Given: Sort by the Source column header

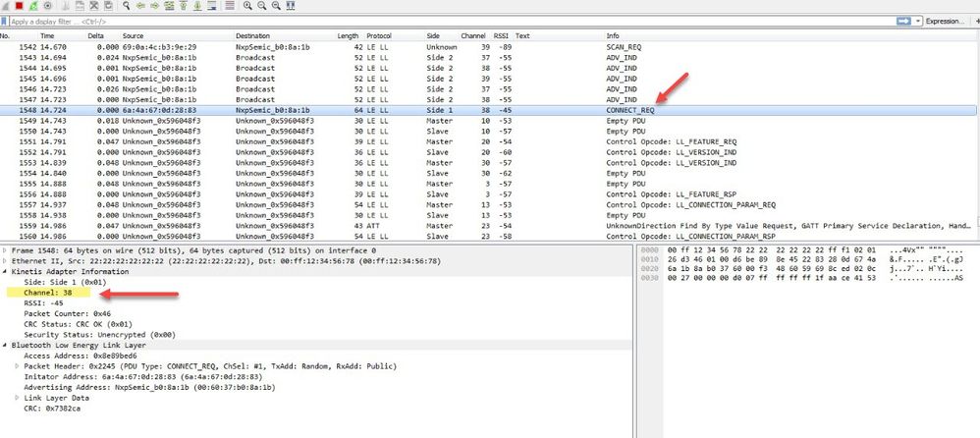Looking at the screenshot, I should pyautogui.click(x=133, y=35).
